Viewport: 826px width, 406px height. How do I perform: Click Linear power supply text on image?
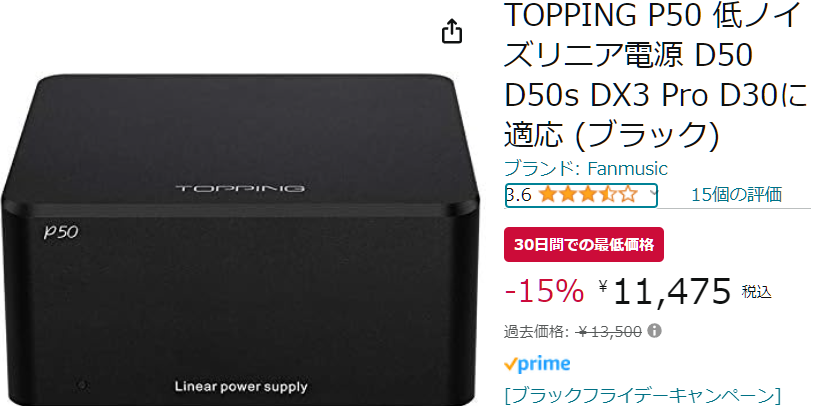(241, 387)
